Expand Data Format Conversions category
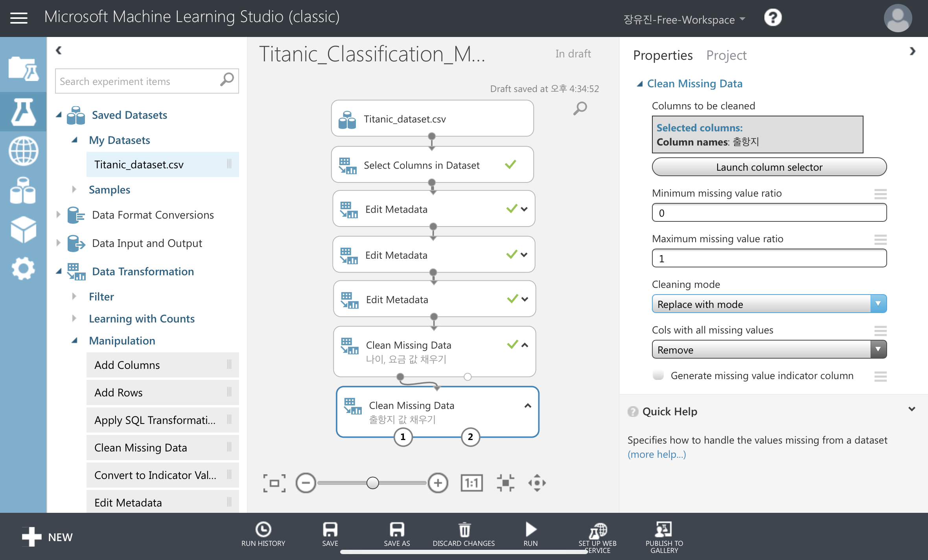Screen dimensions: 928x560 click(58, 215)
